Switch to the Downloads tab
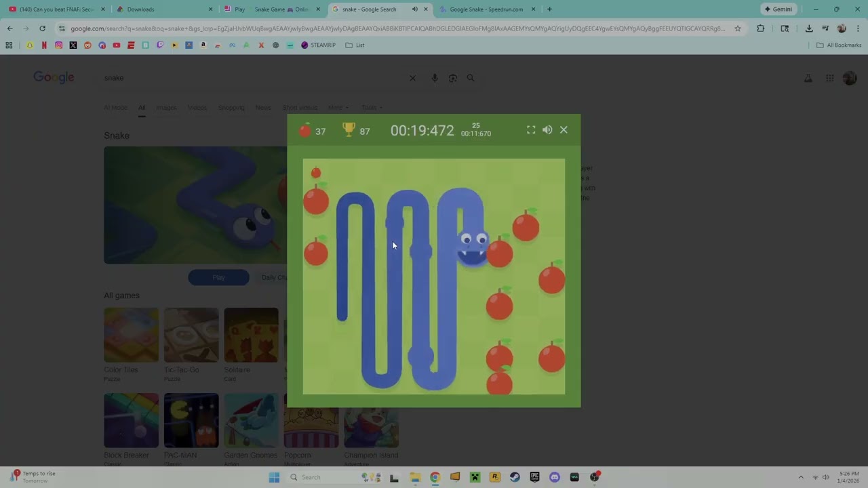 point(163,9)
